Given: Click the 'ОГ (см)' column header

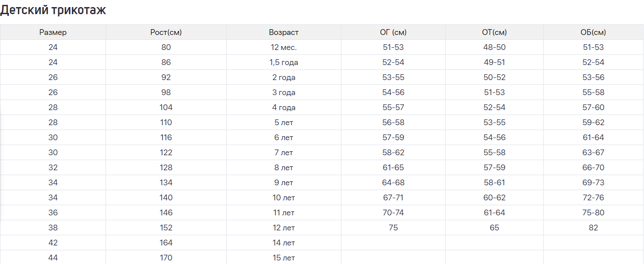Looking at the screenshot, I should tap(393, 32).
